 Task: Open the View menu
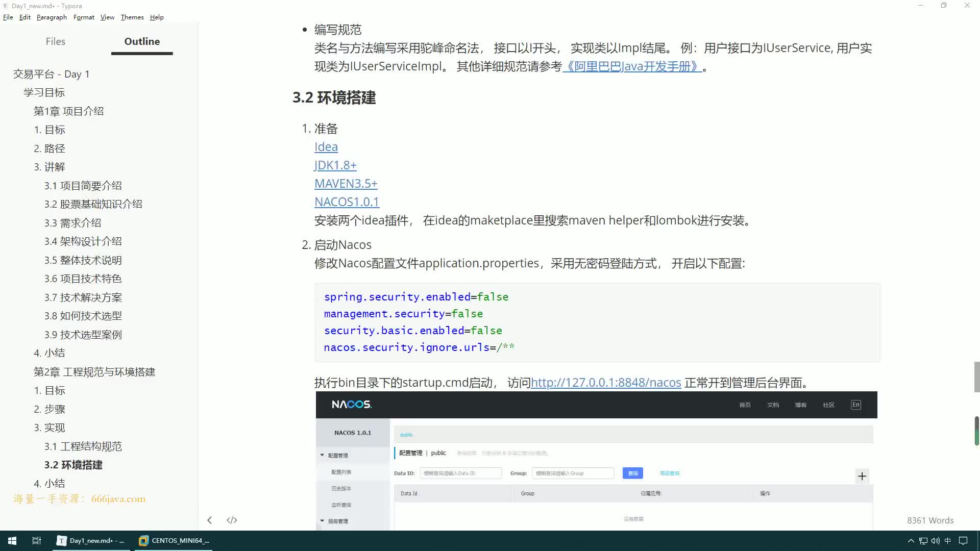point(107,17)
